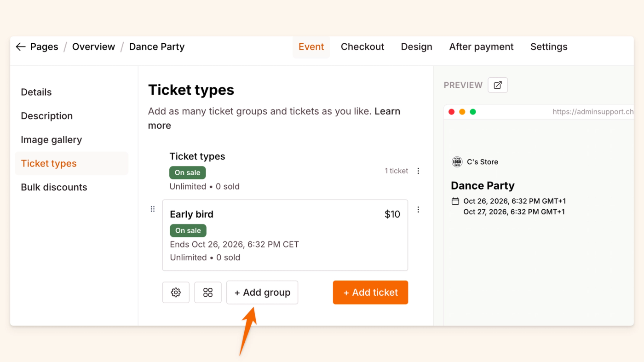Click the C's Store logo icon
The image size is (644, 362).
457,162
